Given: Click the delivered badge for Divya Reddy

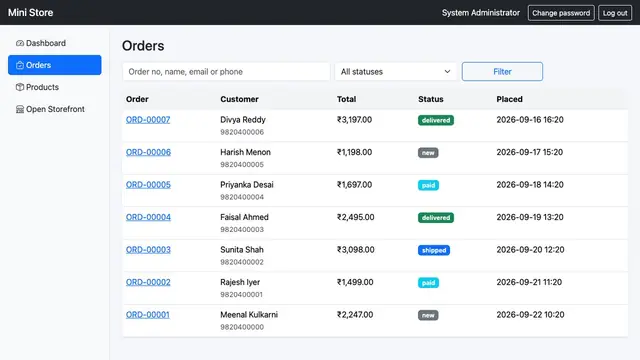Looking at the screenshot, I should tap(436, 120).
